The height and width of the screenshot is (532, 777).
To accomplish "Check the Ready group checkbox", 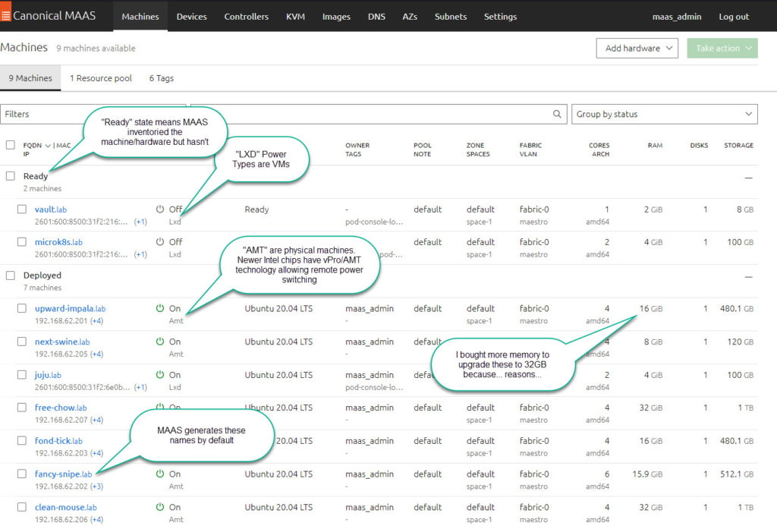I will pyautogui.click(x=11, y=176).
